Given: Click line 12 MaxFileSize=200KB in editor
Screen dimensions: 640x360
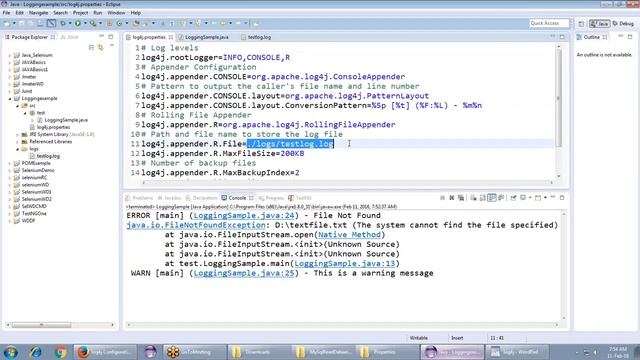Looking at the screenshot, I should point(222,153).
